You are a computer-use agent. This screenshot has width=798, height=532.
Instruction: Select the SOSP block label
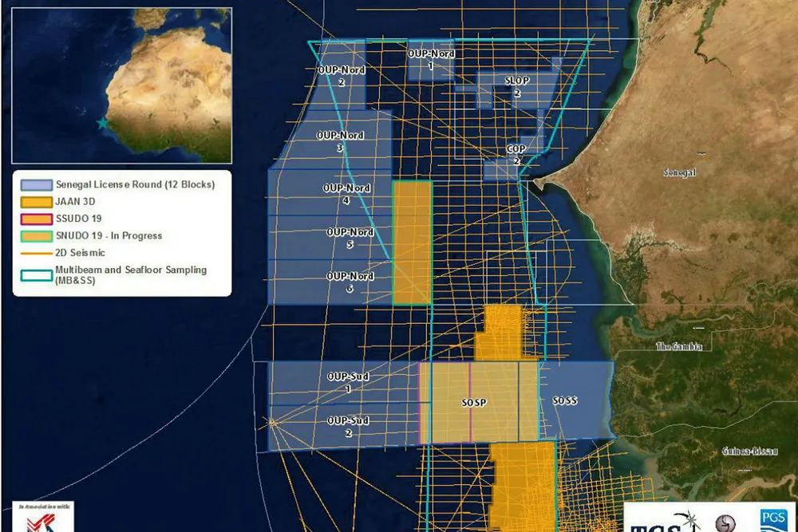[474, 404]
